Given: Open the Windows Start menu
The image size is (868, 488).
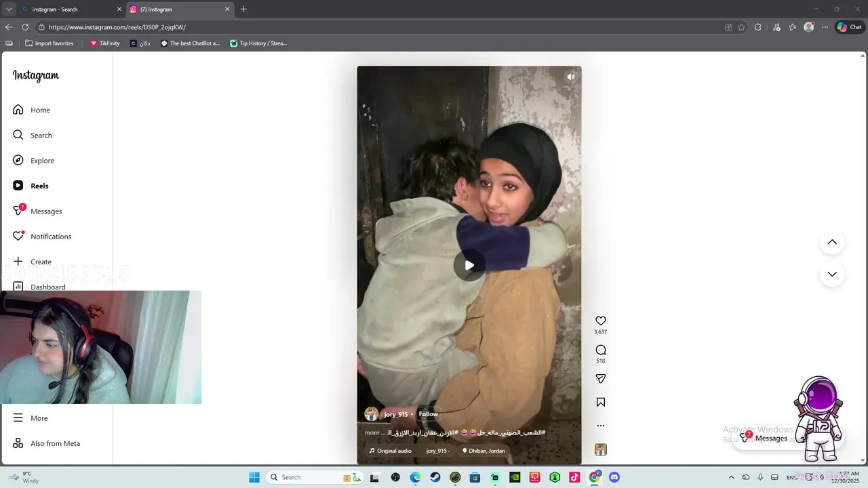Looking at the screenshot, I should point(254,477).
